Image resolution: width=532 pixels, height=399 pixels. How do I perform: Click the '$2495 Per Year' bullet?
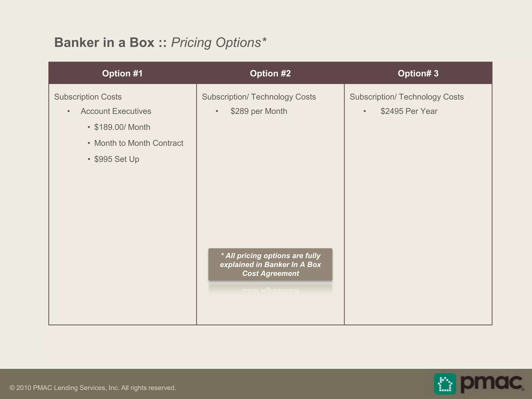(x=409, y=111)
